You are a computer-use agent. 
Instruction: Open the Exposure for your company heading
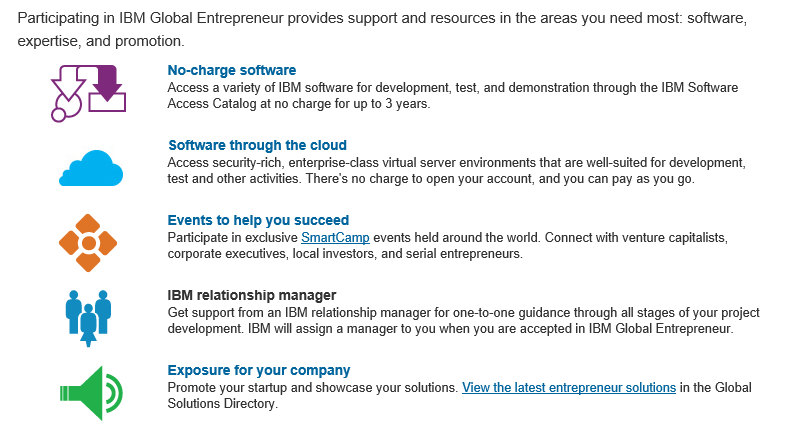click(x=259, y=370)
